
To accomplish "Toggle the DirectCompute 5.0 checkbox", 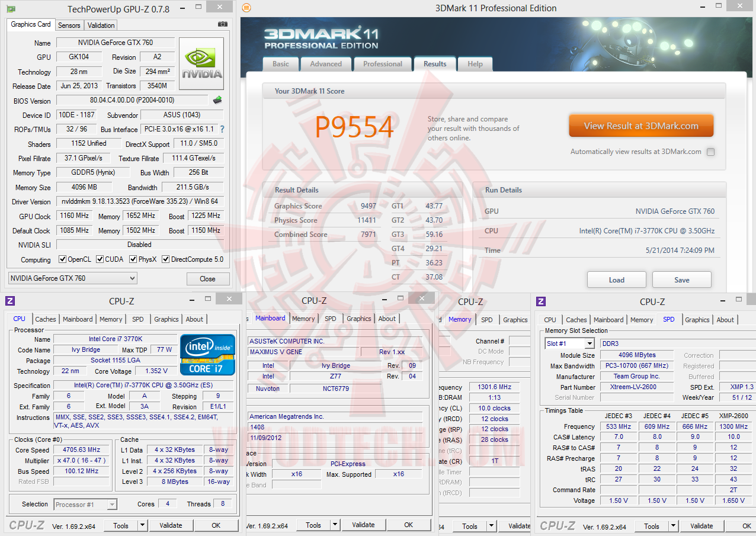I will point(165,259).
